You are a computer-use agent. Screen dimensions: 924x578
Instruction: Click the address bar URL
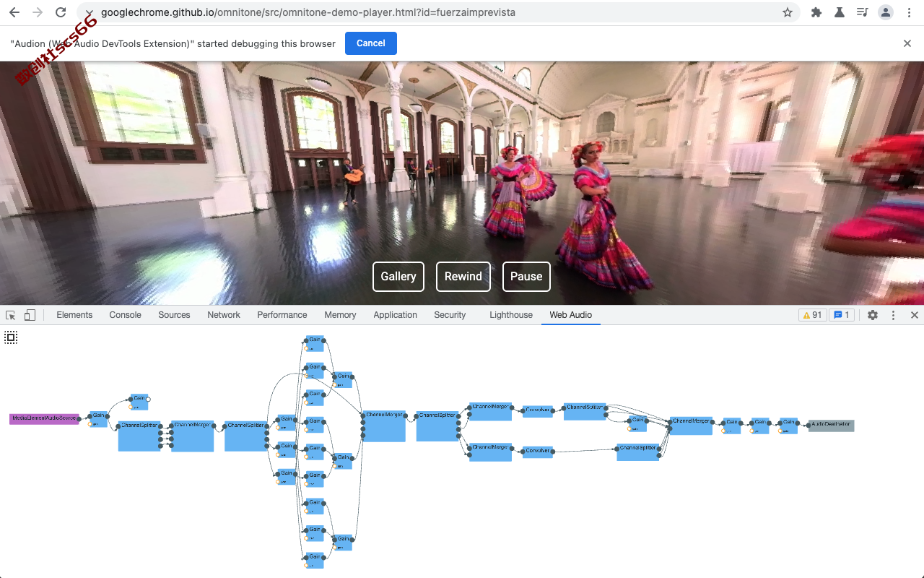tap(308, 12)
